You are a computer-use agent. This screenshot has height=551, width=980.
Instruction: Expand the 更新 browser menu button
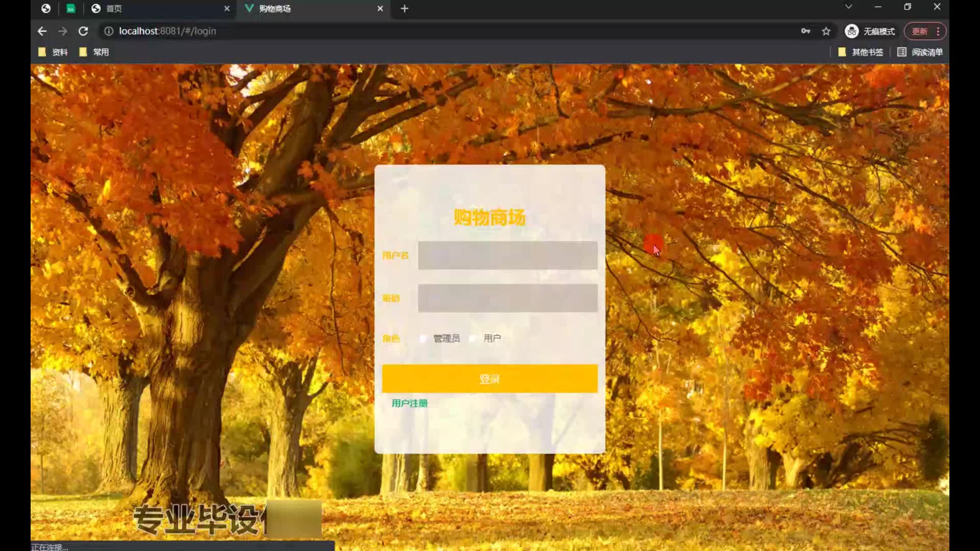click(x=925, y=31)
